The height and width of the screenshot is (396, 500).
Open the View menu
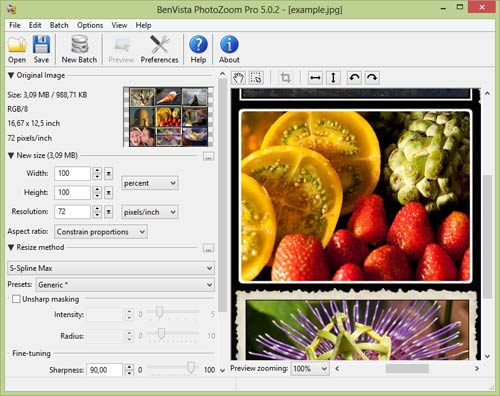(x=119, y=25)
